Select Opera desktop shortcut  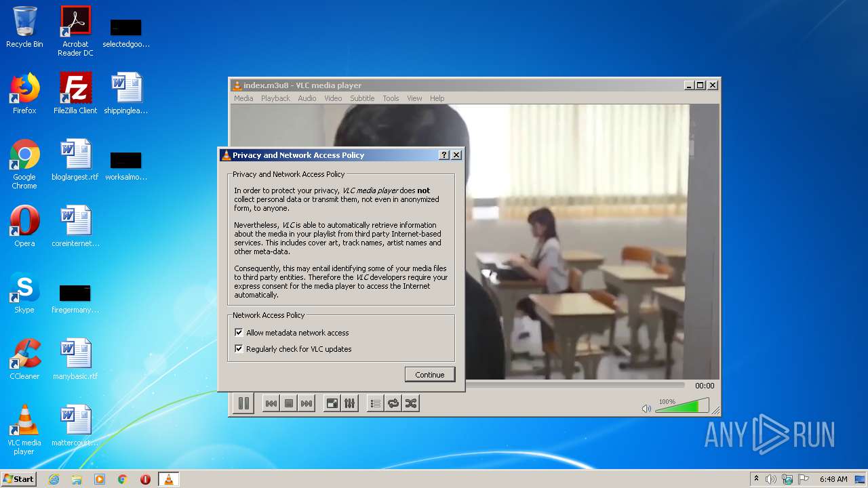pyautogui.click(x=24, y=226)
